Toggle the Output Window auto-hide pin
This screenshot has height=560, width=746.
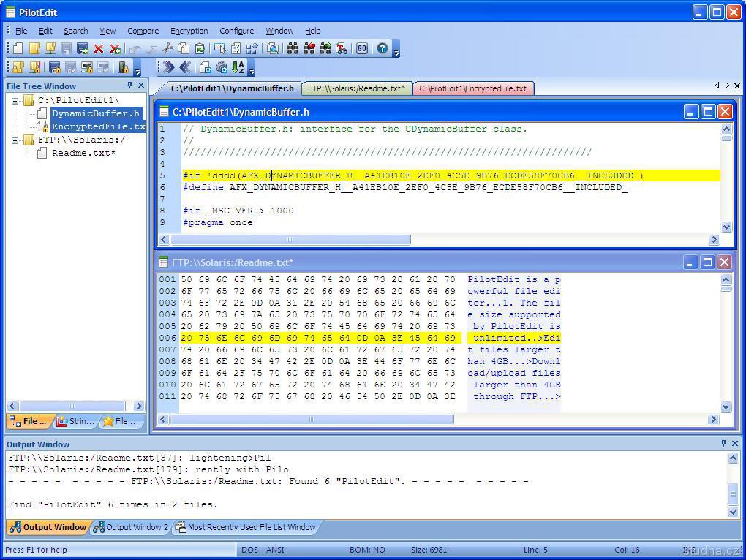pos(723,444)
